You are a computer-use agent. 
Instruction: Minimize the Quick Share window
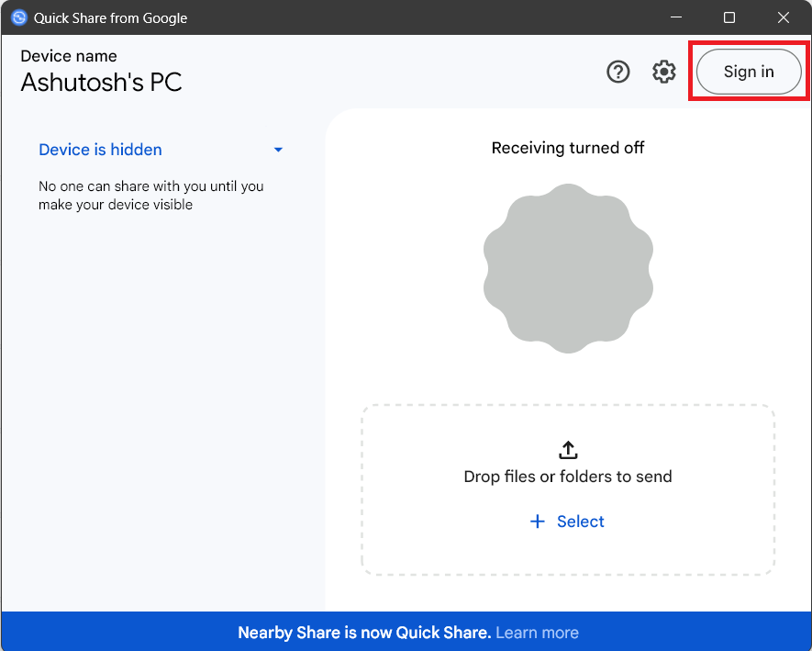click(x=676, y=17)
